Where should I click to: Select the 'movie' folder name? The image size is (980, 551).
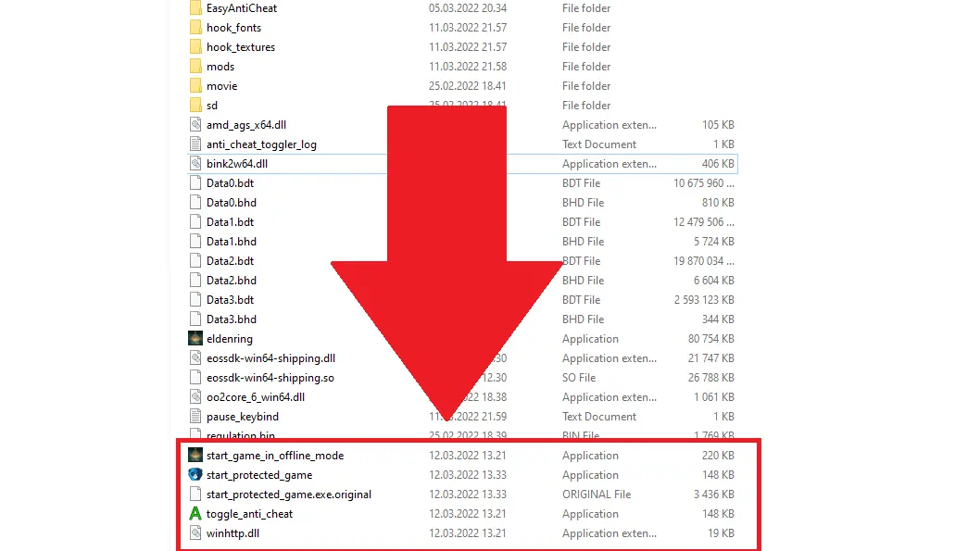(222, 85)
